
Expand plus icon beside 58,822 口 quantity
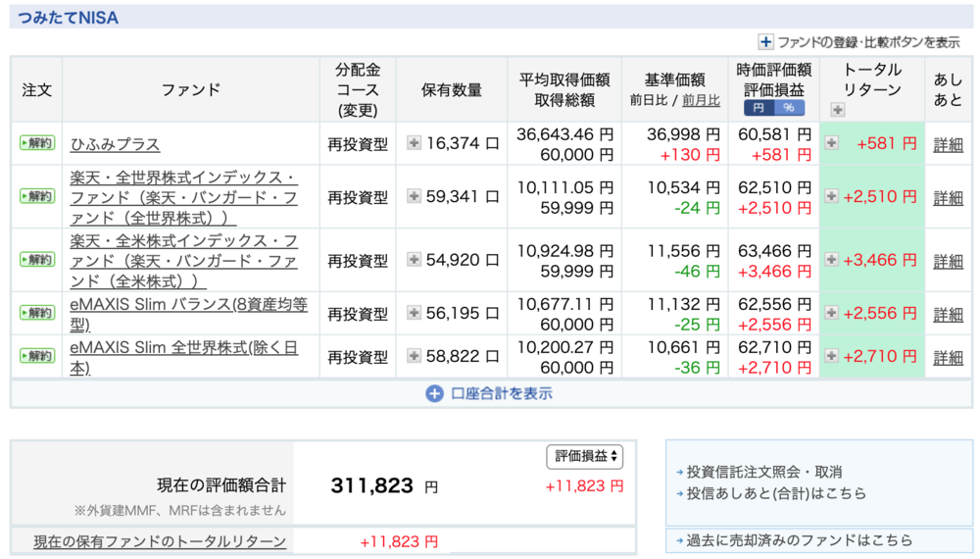(414, 356)
